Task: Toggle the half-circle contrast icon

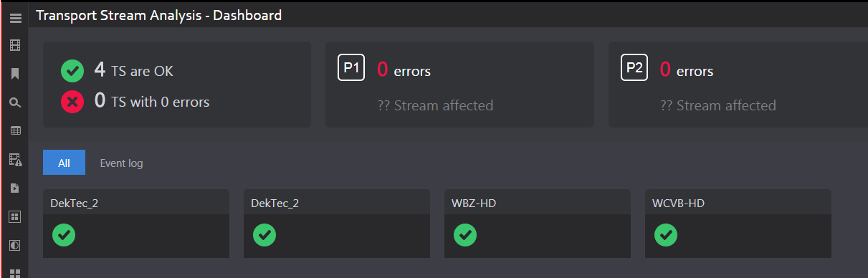Action: tap(15, 245)
